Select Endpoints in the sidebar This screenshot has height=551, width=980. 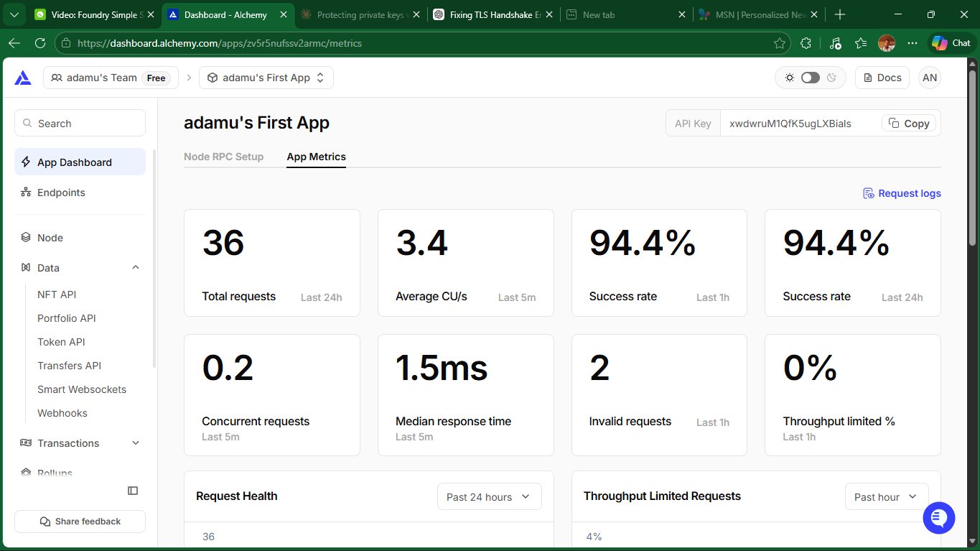pyautogui.click(x=61, y=193)
